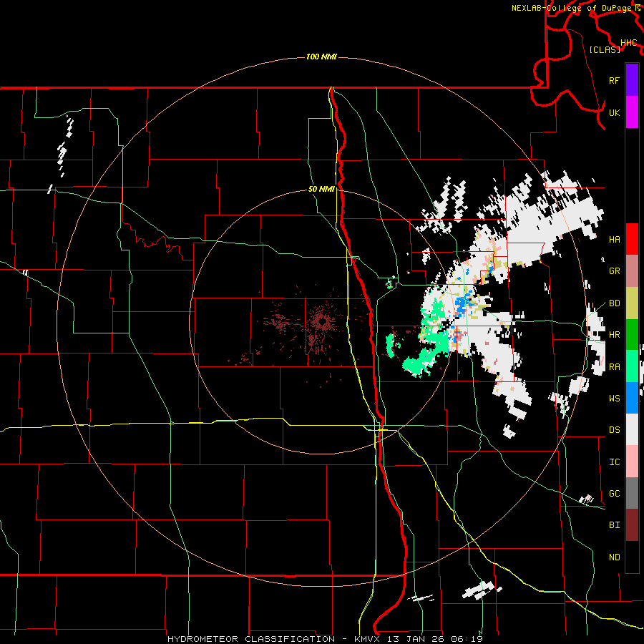Viewport: 644px width, 644px height.
Task: Click the HR green legend swatch
Action: 632,334
